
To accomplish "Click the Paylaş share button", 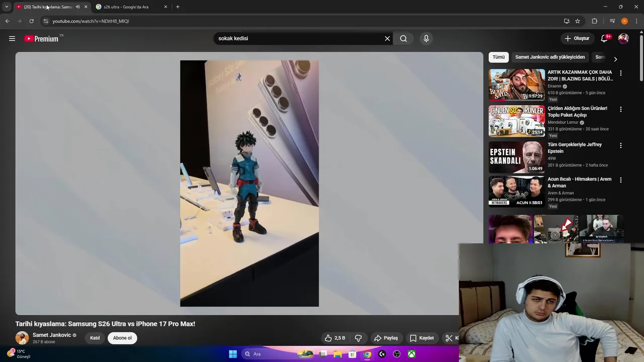I will (386, 338).
